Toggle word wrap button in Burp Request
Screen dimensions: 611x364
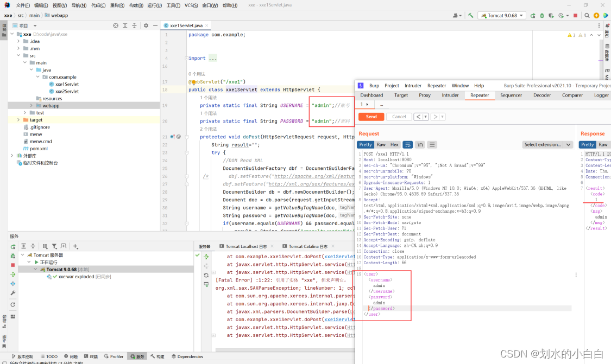tap(407, 145)
